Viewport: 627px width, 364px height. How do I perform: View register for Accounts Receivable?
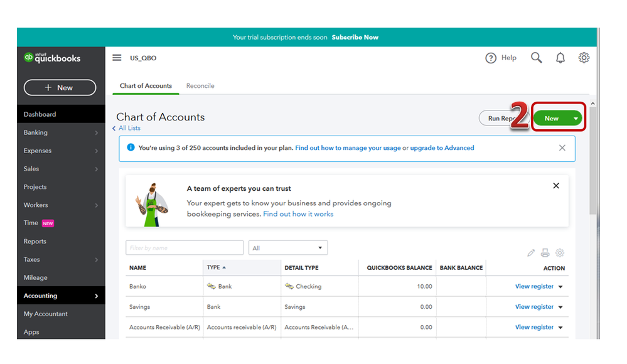coord(534,327)
